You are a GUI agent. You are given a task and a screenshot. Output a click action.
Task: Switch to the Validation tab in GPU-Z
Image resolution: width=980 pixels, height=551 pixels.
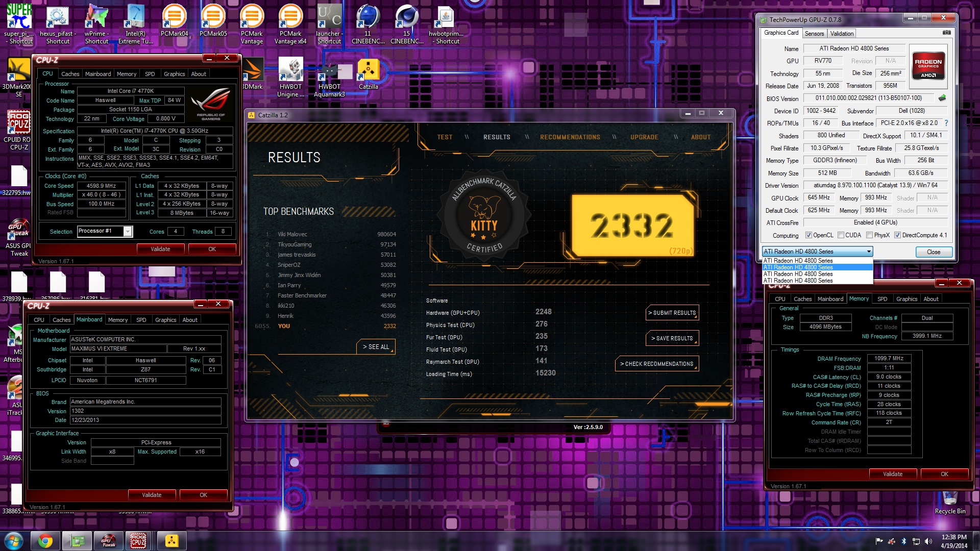click(x=842, y=34)
